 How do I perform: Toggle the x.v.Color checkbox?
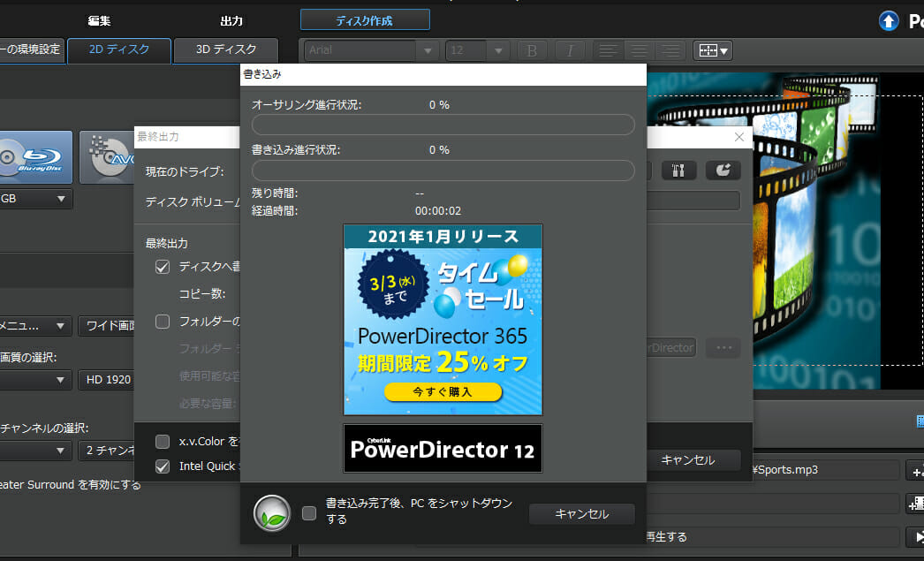(x=162, y=442)
